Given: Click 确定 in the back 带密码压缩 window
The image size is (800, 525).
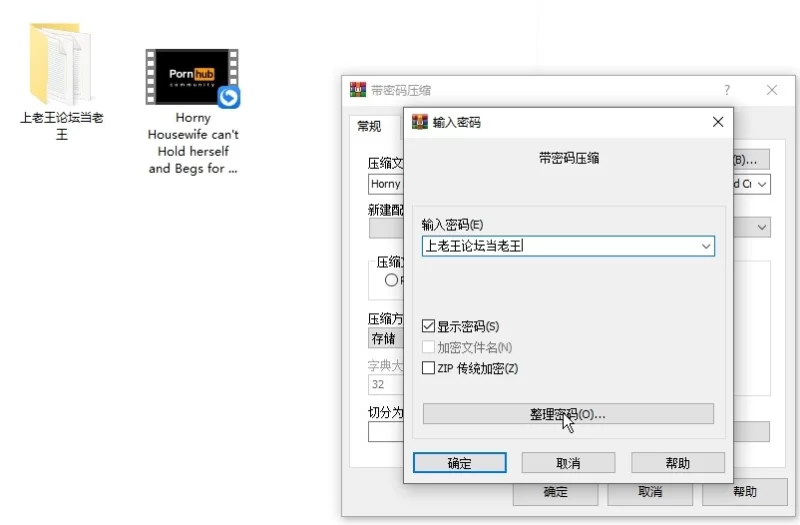Looking at the screenshot, I should coord(556,492).
